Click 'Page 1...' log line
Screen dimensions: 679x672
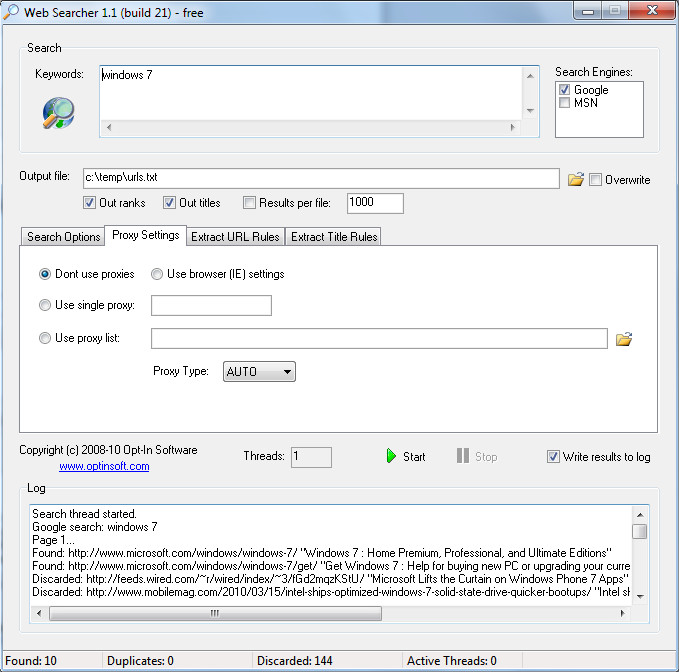[53, 540]
